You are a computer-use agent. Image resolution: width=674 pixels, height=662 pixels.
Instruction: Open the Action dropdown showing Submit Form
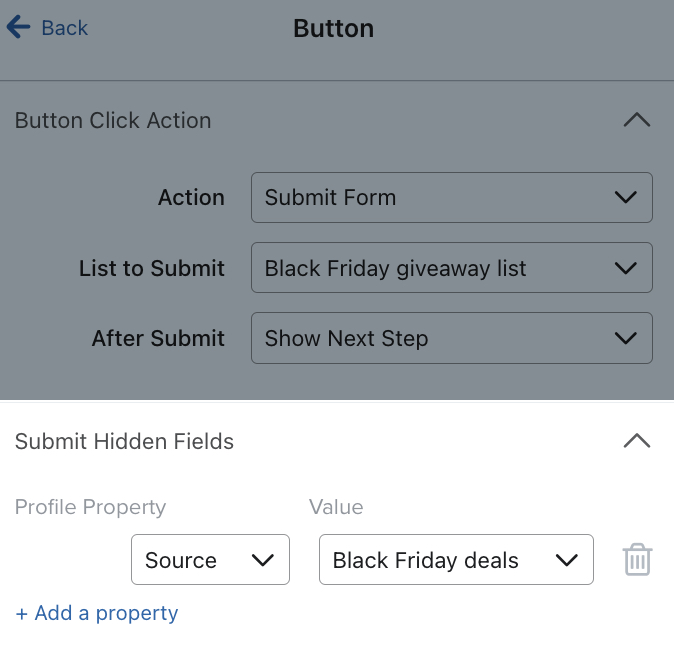point(451,197)
